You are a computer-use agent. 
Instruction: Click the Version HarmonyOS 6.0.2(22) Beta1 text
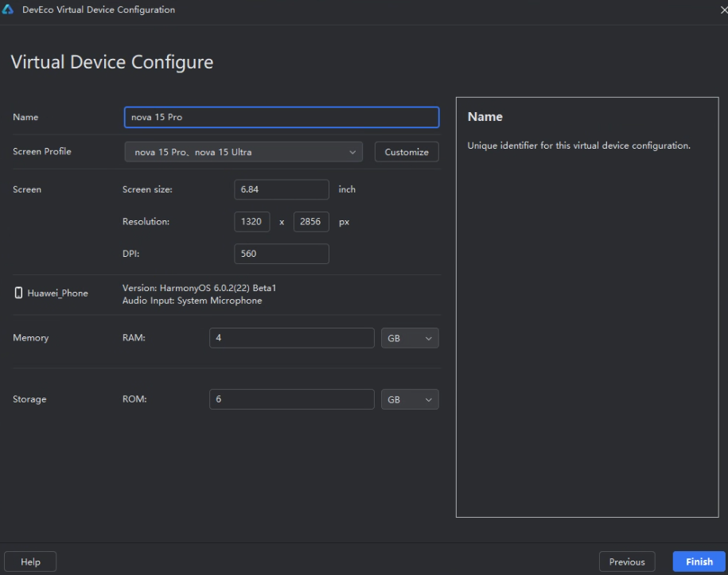pyautogui.click(x=199, y=288)
